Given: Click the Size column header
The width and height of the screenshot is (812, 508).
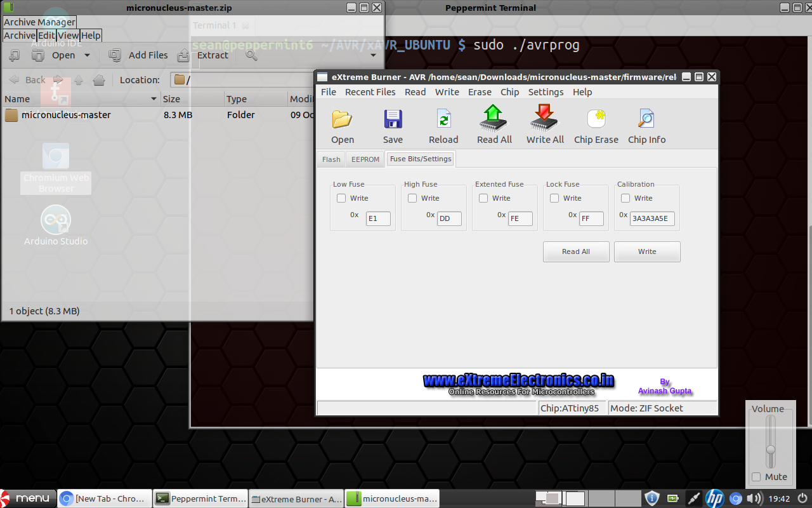Looking at the screenshot, I should click(192, 99).
